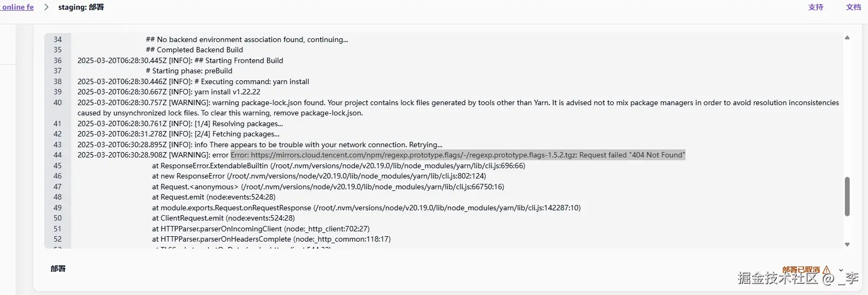The width and height of the screenshot is (868, 295).
Task: Click the orange warning triangle icon
Action: click(827, 270)
